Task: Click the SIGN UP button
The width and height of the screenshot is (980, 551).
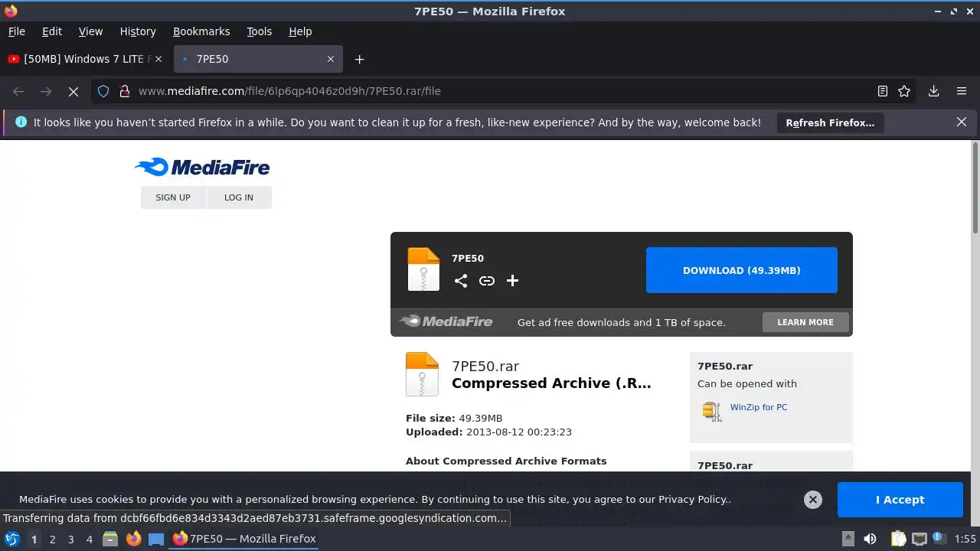Action: (x=173, y=197)
